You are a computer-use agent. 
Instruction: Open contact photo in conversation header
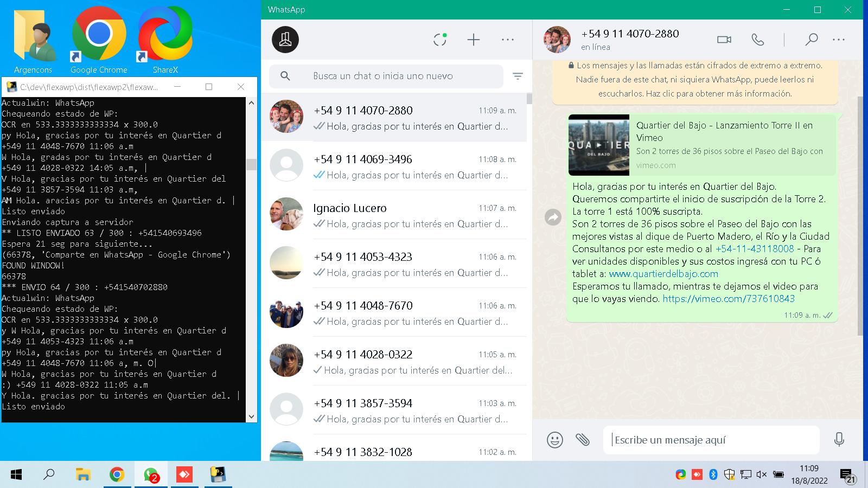point(557,40)
